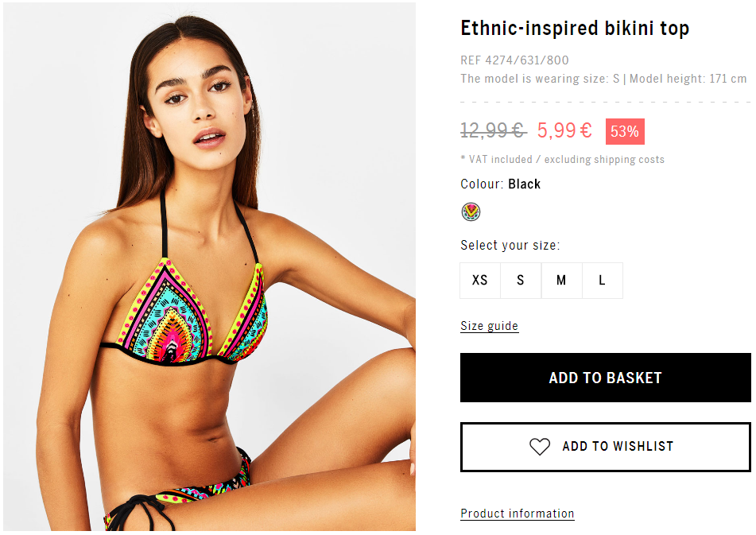Click the REF 4274/631/800 reference text

coord(514,60)
